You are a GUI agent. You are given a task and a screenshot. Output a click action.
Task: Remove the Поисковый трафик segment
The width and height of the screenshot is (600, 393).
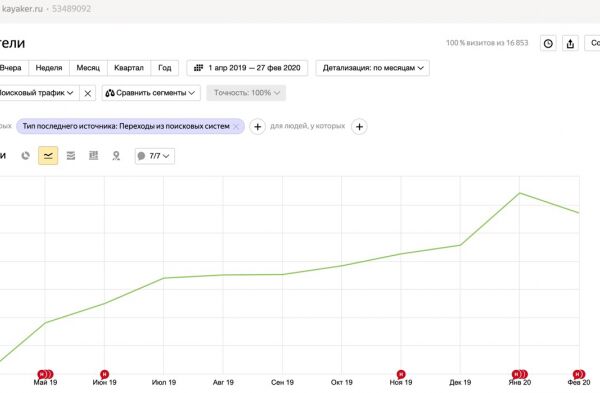point(88,93)
